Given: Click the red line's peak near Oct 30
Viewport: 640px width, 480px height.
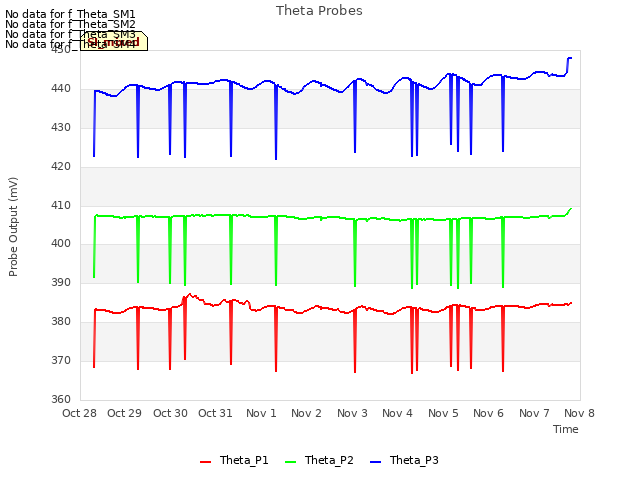Looking at the screenshot, I should 190,294.
